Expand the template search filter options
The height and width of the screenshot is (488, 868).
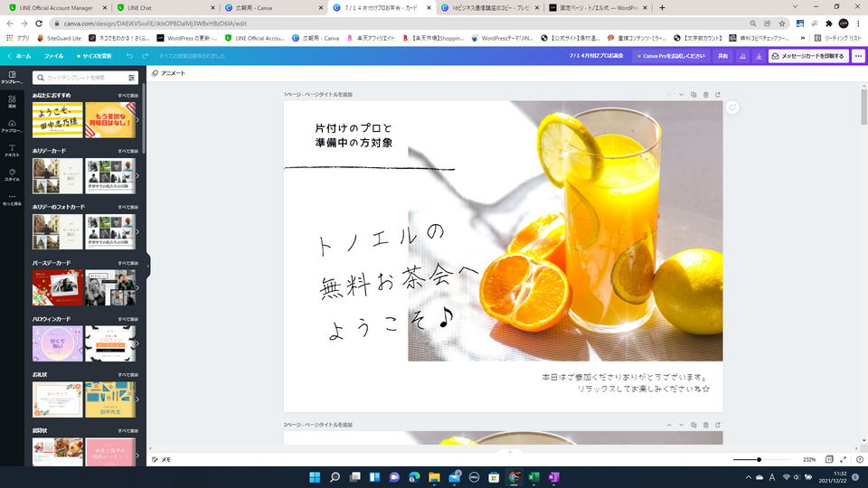[x=132, y=78]
